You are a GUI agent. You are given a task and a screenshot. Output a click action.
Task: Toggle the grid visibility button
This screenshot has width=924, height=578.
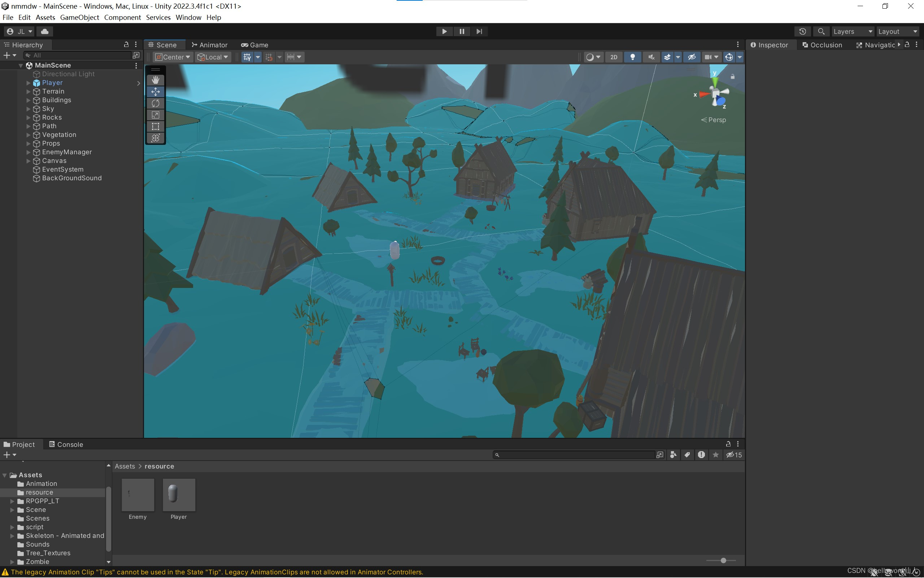[x=247, y=57]
